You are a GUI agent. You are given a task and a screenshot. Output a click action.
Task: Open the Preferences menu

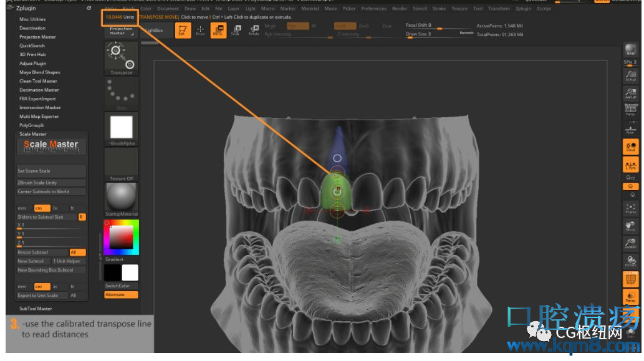[374, 8]
